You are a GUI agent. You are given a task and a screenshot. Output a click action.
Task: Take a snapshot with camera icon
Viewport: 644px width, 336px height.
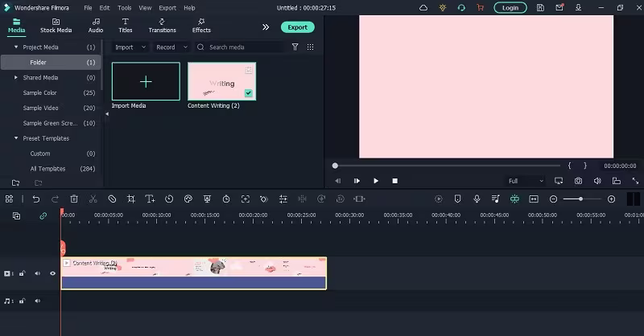click(x=578, y=181)
